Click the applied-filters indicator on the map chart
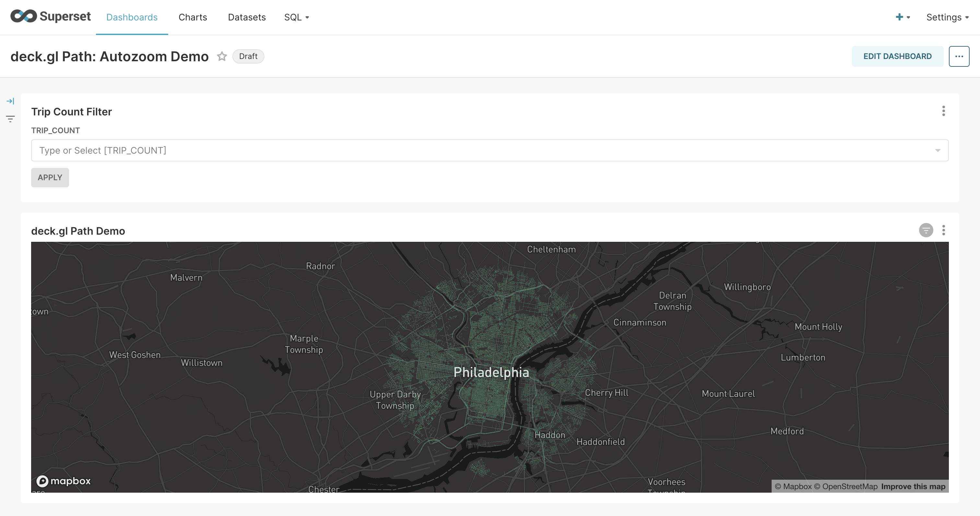 (925, 230)
